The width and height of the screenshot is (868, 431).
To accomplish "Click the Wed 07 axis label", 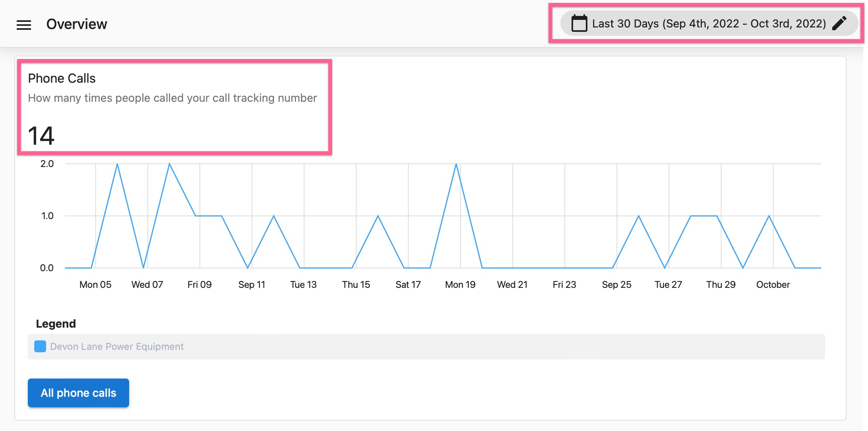I will [x=147, y=285].
